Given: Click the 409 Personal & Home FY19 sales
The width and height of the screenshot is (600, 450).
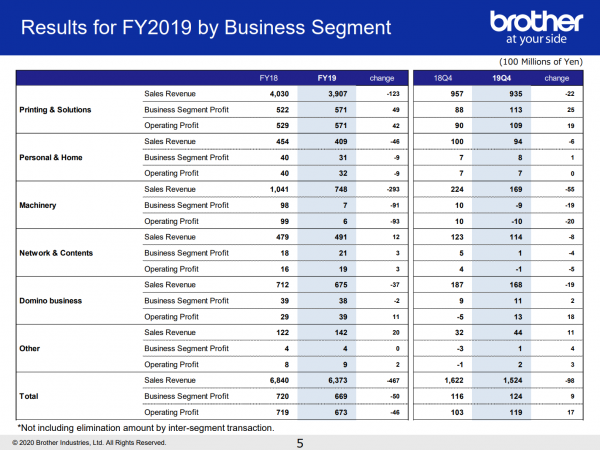Looking at the screenshot, I should click(x=341, y=142).
